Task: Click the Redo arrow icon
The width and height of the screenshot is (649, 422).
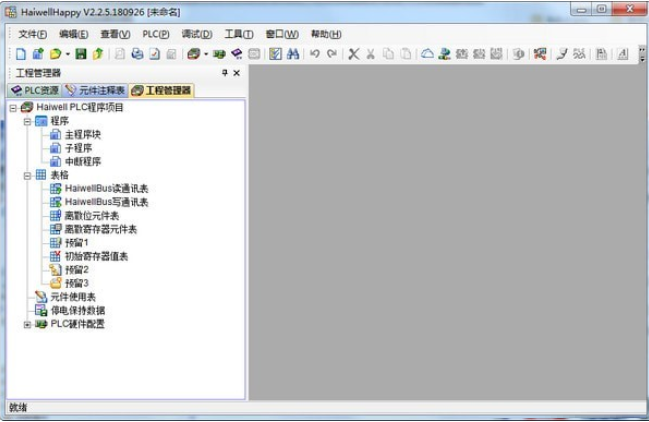Action: pos(332,54)
